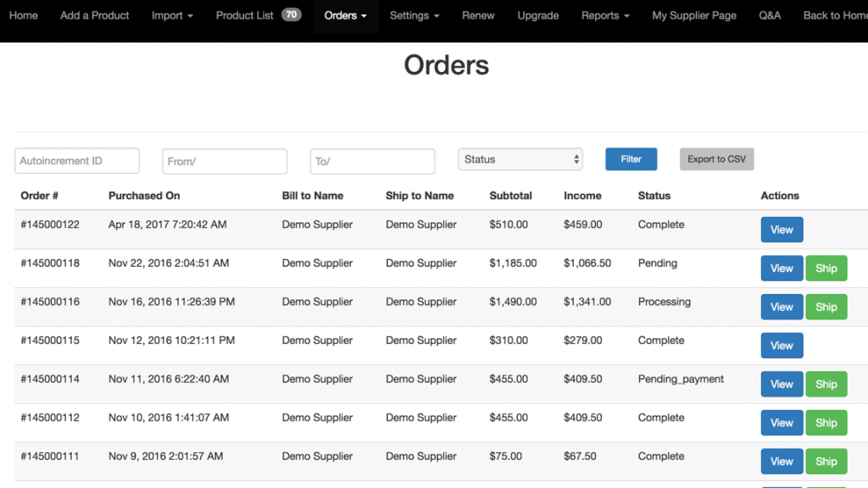
Task: Open the Status filter combo box
Action: [x=520, y=159]
